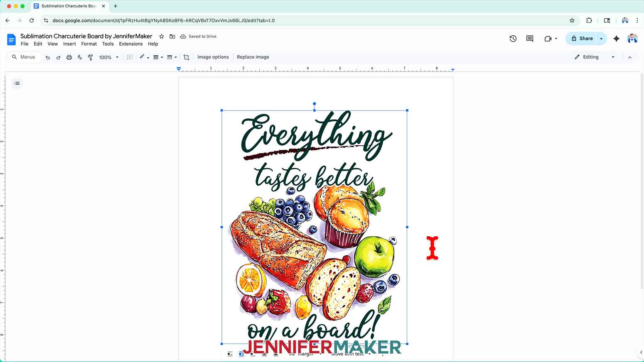Open the Tools menu
644x362 pixels.
pos(108,44)
